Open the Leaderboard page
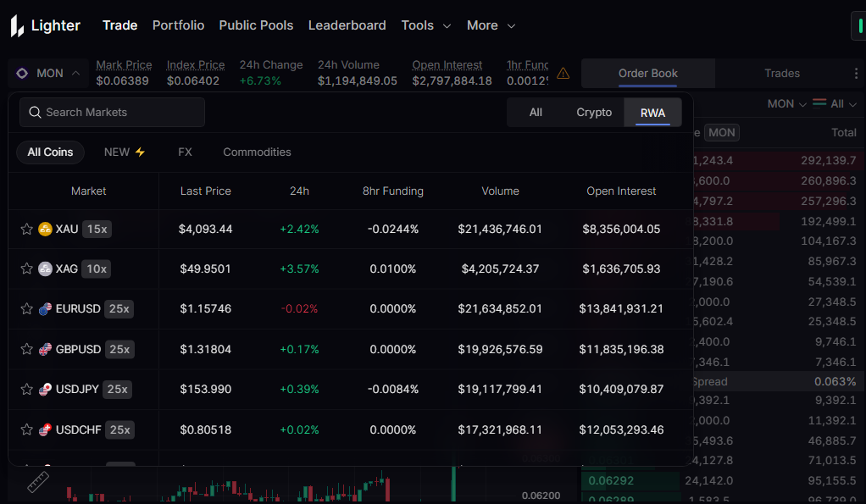866x504 pixels. 347,25
